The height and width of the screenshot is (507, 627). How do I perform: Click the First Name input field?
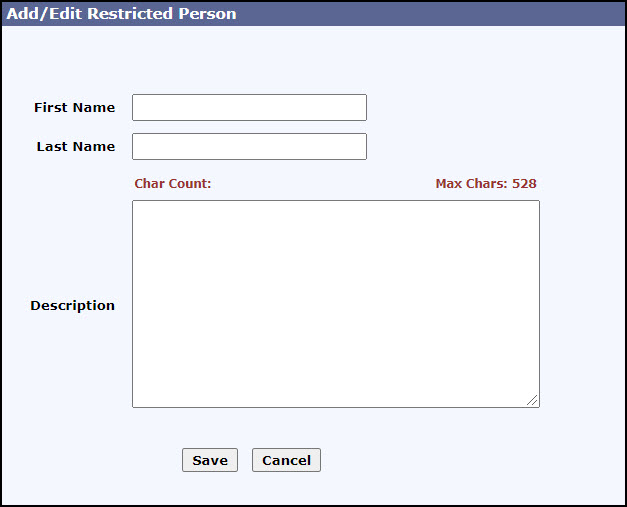[249, 107]
